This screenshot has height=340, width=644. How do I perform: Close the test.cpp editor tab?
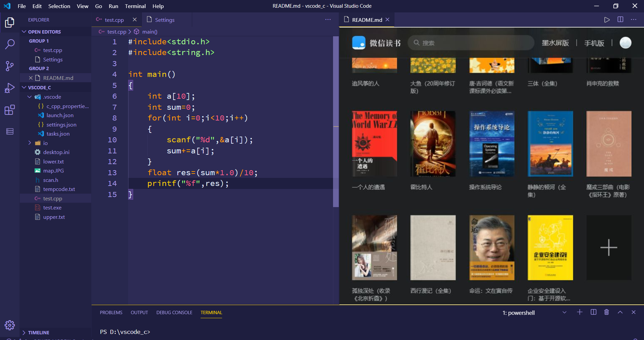pos(135,20)
